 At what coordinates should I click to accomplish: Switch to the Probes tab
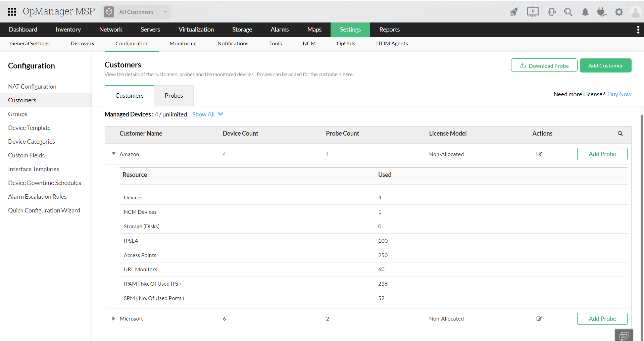point(174,96)
